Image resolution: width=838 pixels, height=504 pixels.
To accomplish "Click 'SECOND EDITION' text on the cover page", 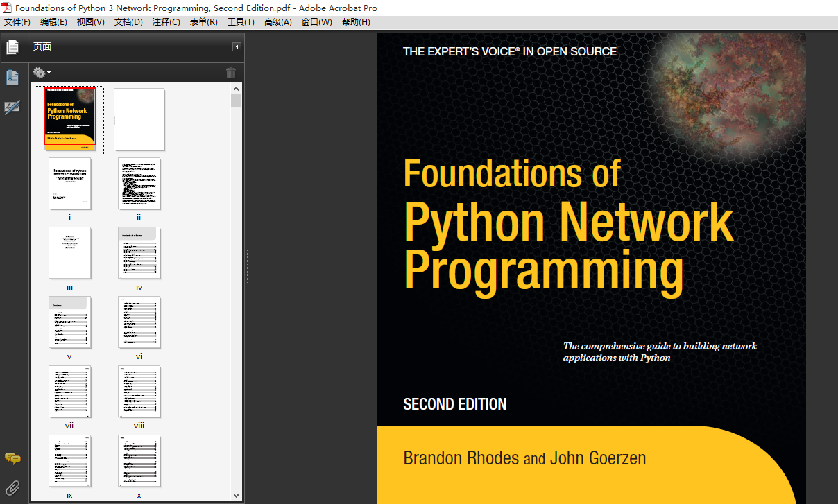I will pyautogui.click(x=455, y=404).
